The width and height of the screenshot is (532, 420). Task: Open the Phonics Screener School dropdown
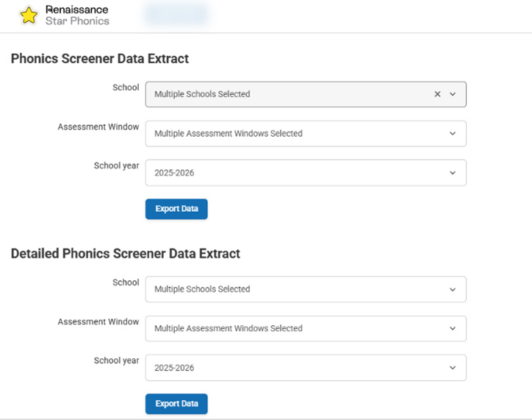coord(287,94)
